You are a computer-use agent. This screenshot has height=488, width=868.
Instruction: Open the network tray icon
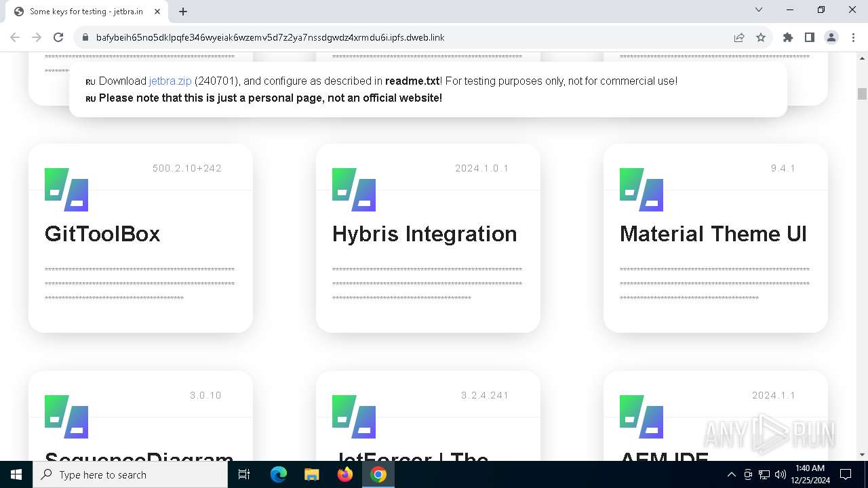764,474
